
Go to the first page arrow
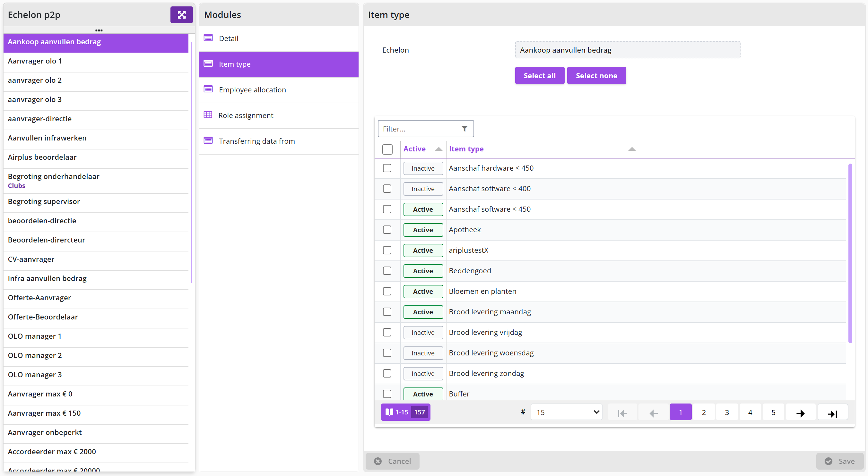[x=622, y=412]
